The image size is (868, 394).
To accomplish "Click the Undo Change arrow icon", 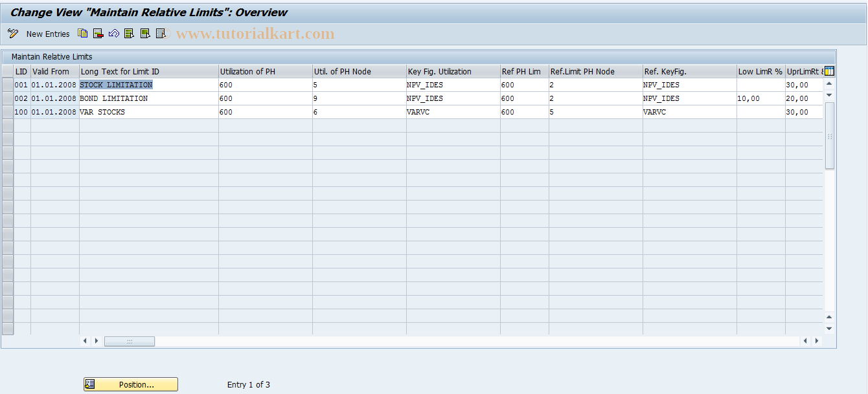I will click(113, 34).
